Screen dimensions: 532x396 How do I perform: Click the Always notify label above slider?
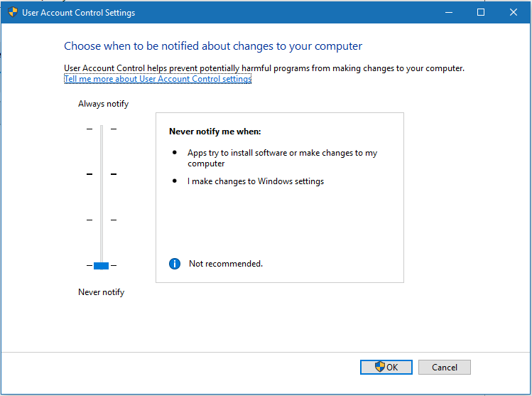click(104, 104)
